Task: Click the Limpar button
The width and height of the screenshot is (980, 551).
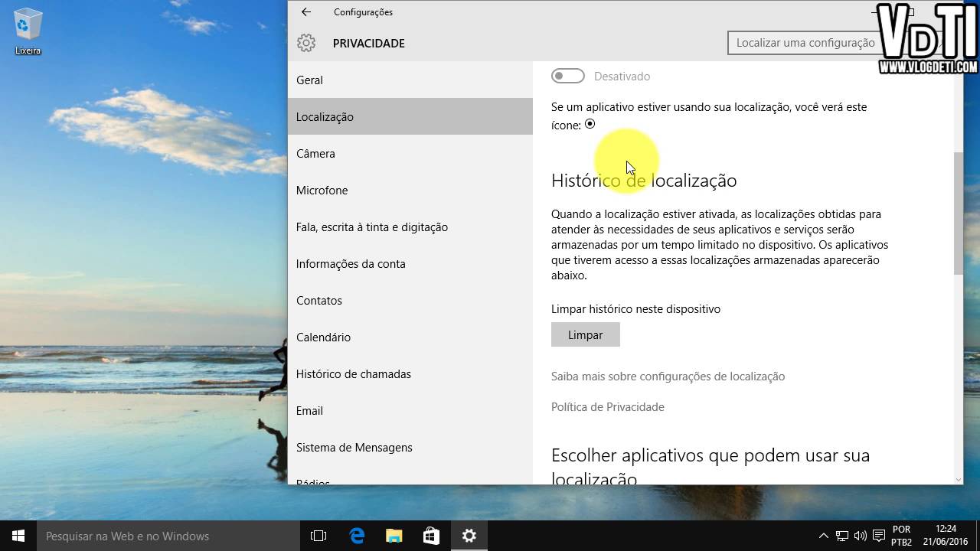Action: [585, 334]
